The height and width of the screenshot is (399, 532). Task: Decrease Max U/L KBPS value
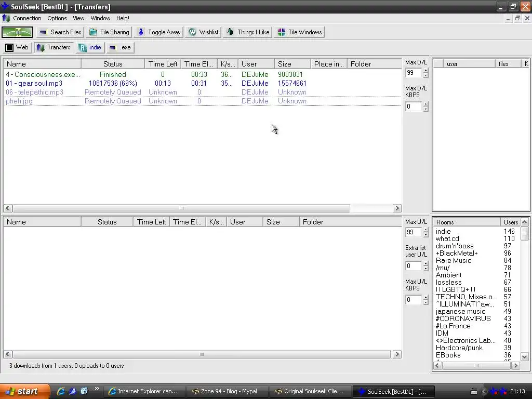point(425,302)
